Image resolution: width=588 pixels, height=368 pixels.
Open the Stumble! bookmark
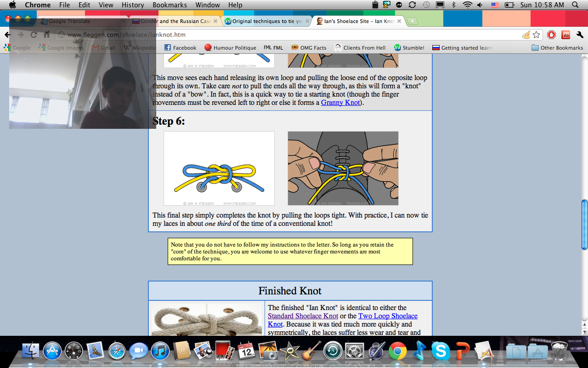(x=409, y=48)
